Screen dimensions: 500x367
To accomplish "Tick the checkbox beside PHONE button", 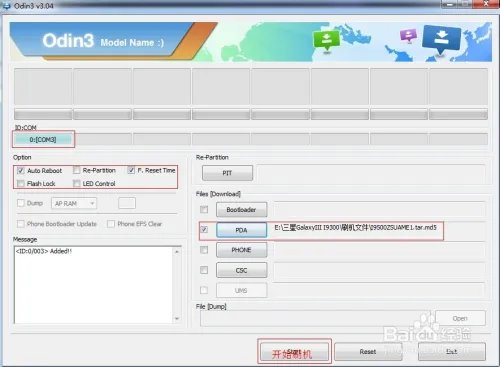I will (204, 250).
